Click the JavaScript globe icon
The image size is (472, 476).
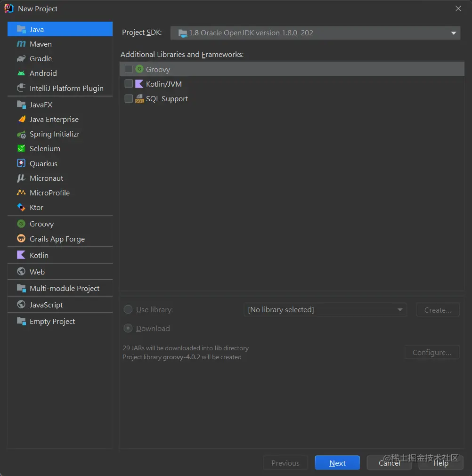pyautogui.click(x=21, y=304)
